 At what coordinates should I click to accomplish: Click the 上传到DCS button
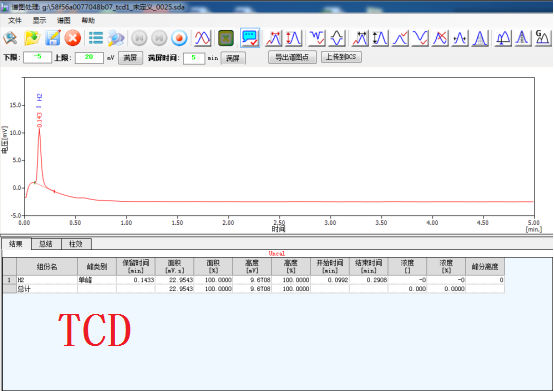click(341, 57)
